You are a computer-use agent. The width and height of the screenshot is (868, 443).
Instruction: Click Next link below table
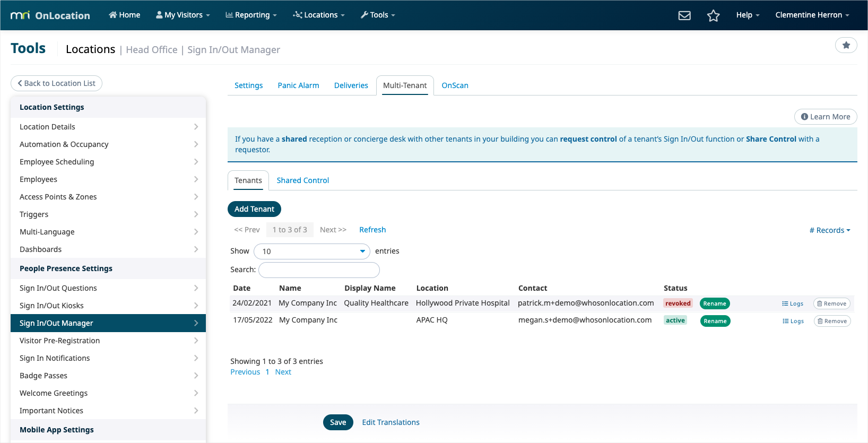tap(283, 372)
